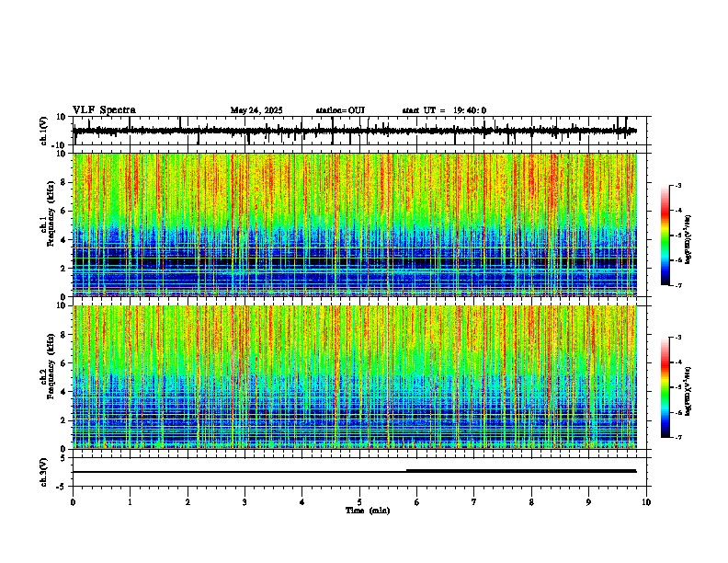Click the "-7" label below ch.2 color bar
728x563 pixels.
tap(677, 437)
